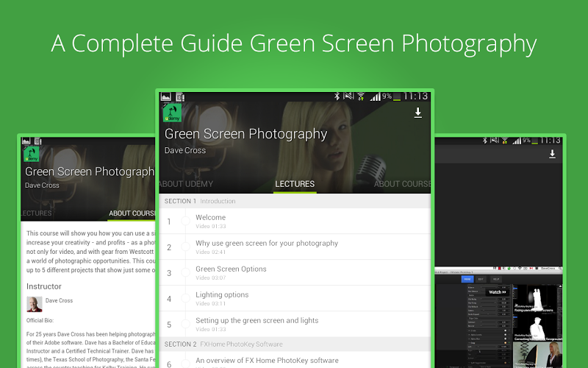The height and width of the screenshot is (368, 588).
Task: Tap the Watch button on right phone video
Action: tap(497, 292)
